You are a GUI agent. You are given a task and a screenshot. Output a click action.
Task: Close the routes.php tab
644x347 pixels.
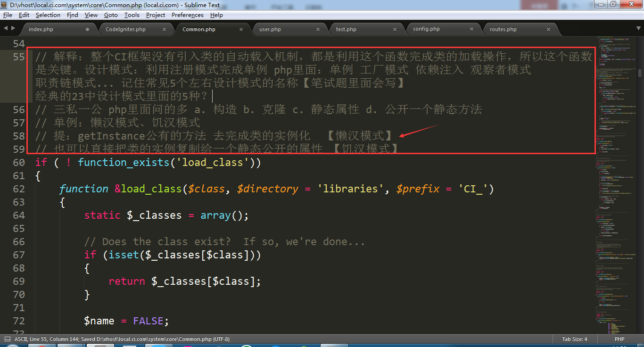[x=548, y=29]
